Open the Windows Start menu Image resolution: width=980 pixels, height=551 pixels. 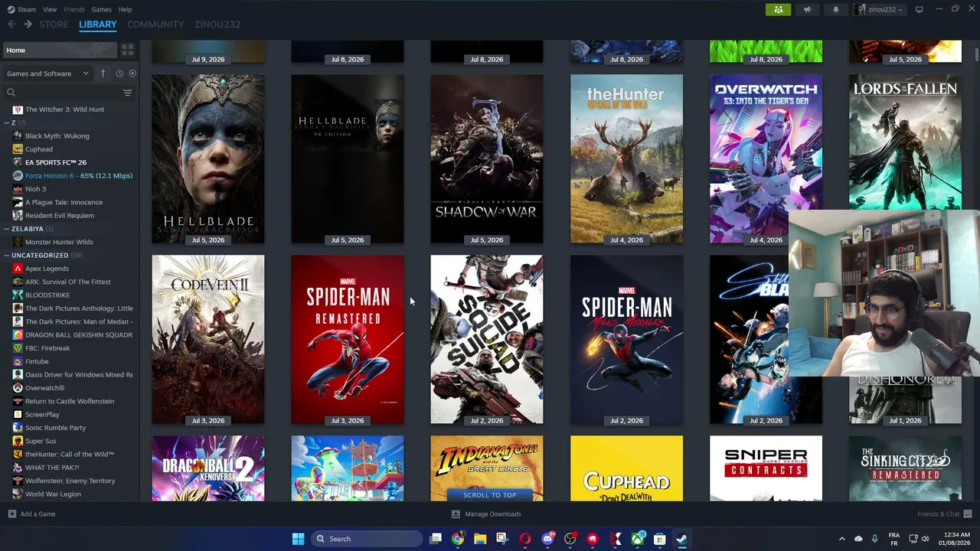298,539
